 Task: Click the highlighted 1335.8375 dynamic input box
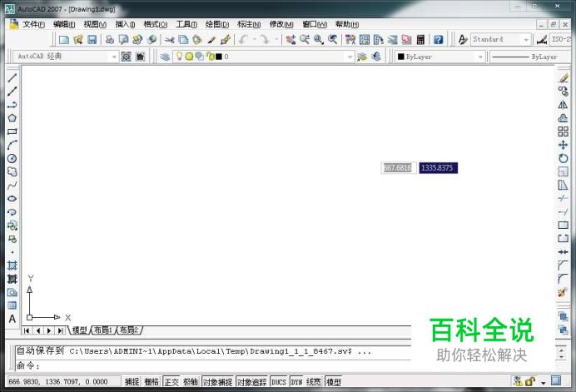pos(439,168)
